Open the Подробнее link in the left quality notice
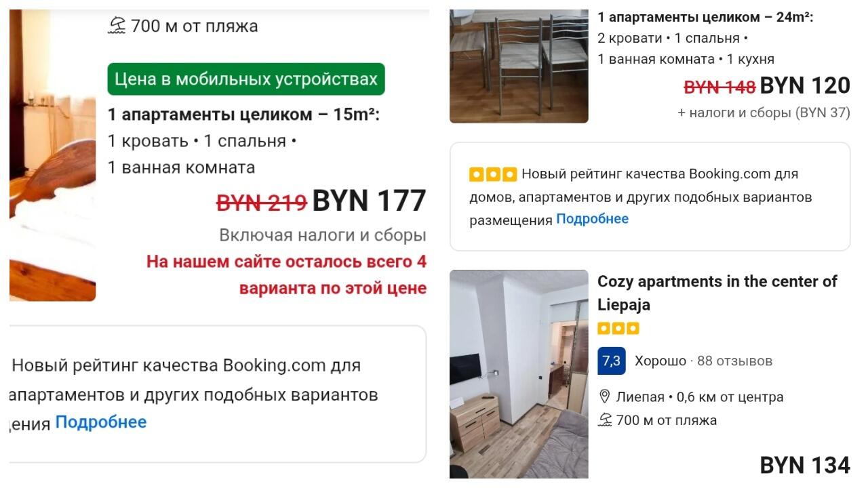The height and width of the screenshot is (488, 868). (x=101, y=422)
